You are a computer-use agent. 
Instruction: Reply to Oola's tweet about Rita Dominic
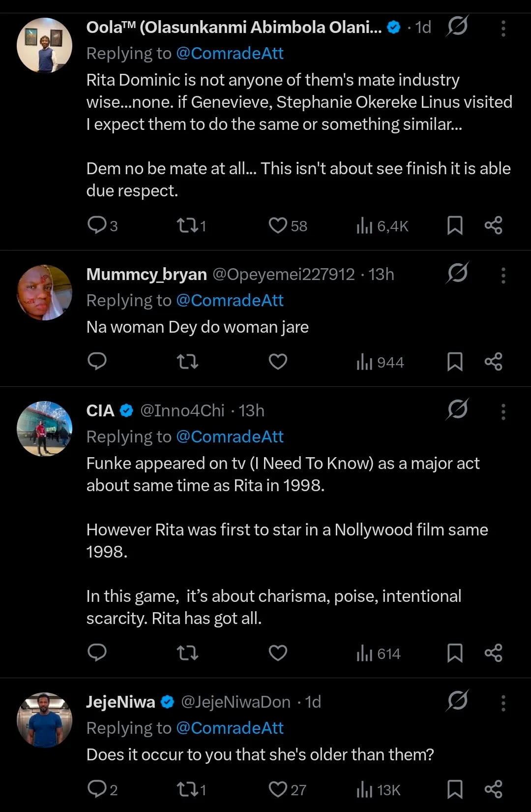pos(97,225)
